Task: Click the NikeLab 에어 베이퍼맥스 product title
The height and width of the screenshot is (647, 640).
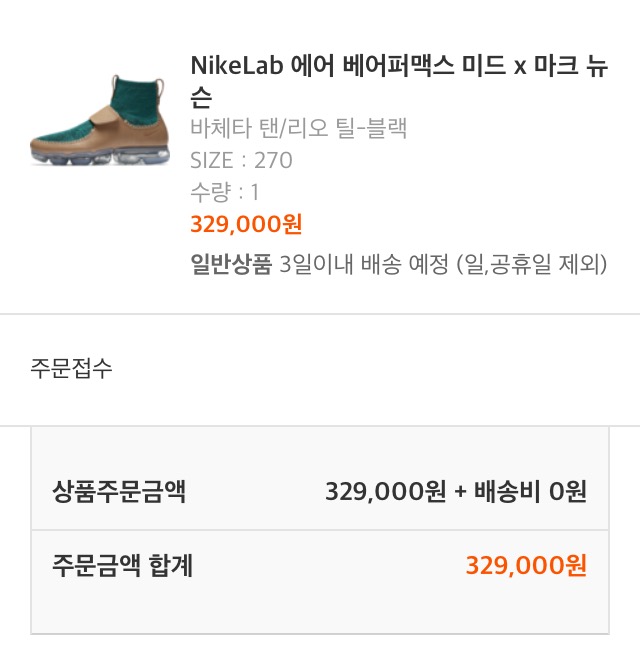Action: (x=400, y=66)
